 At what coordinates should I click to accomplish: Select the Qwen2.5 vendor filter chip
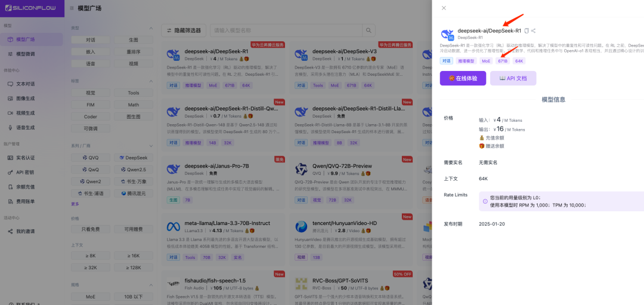(x=134, y=170)
